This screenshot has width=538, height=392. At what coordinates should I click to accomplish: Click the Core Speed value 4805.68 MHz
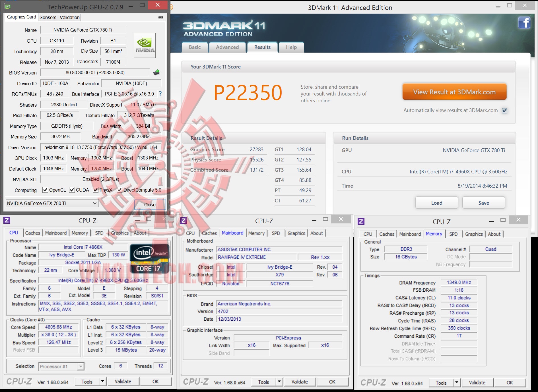tap(59, 327)
